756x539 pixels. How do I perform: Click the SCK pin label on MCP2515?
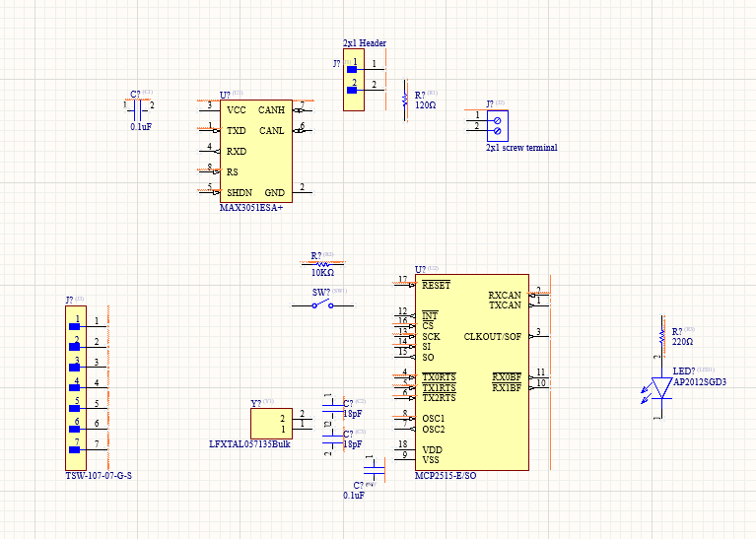(x=431, y=337)
